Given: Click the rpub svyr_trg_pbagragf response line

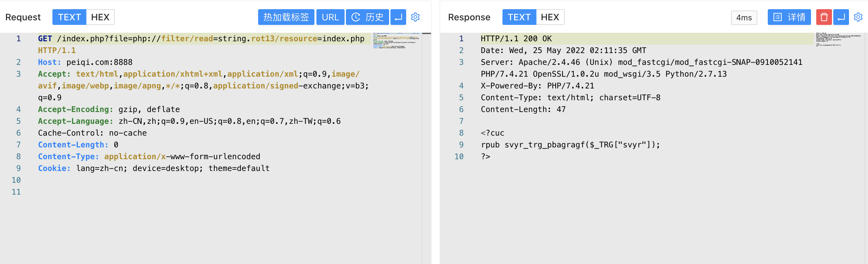Looking at the screenshot, I should tap(571, 145).
